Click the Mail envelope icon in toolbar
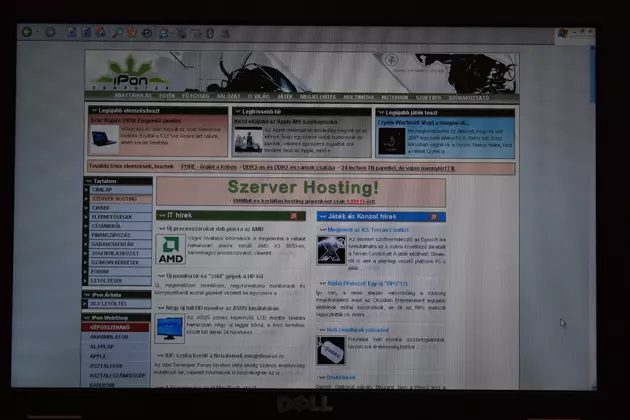The image size is (630, 420). click(x=164, y=33)
